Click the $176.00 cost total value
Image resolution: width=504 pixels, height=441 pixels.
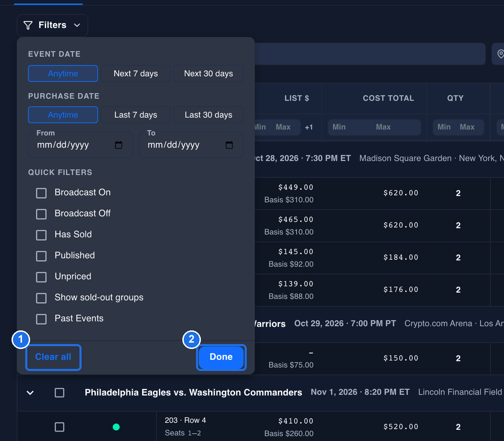click(401, 290)
